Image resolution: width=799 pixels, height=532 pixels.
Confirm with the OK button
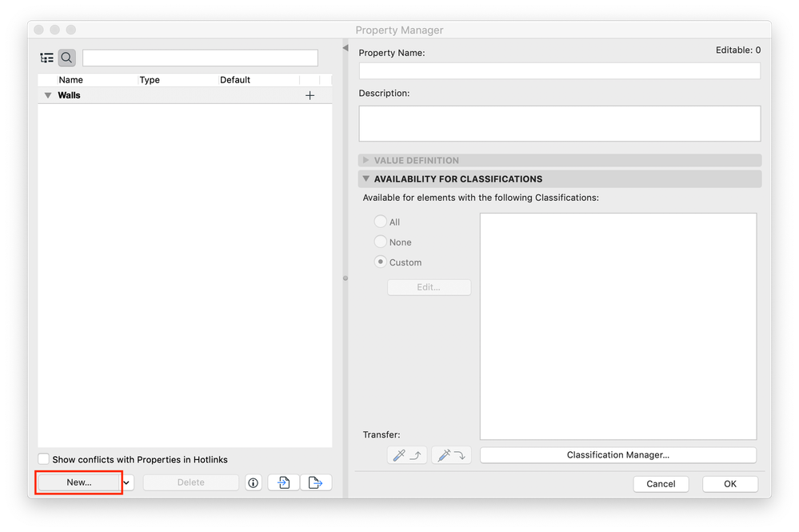coord(730,483)
